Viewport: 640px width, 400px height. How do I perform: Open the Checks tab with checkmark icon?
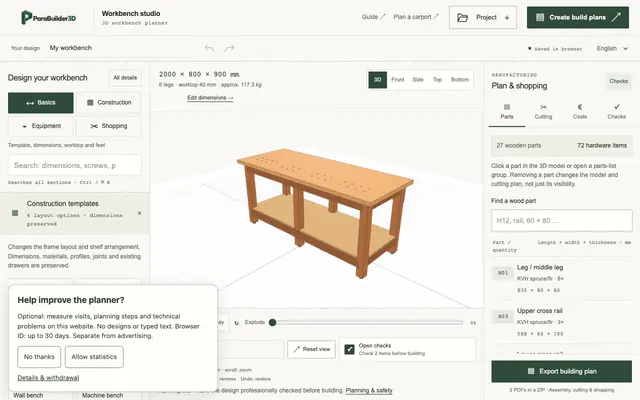coord(616,111)
